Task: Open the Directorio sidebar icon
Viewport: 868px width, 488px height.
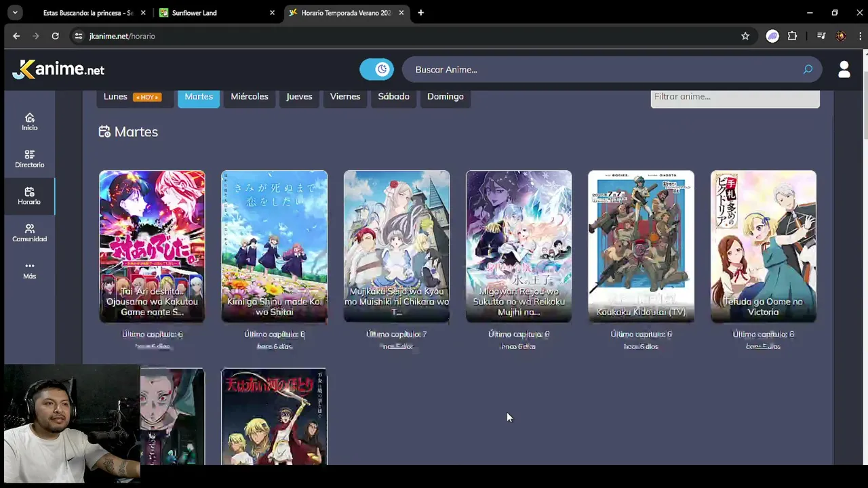Action: tap(29, 159)
